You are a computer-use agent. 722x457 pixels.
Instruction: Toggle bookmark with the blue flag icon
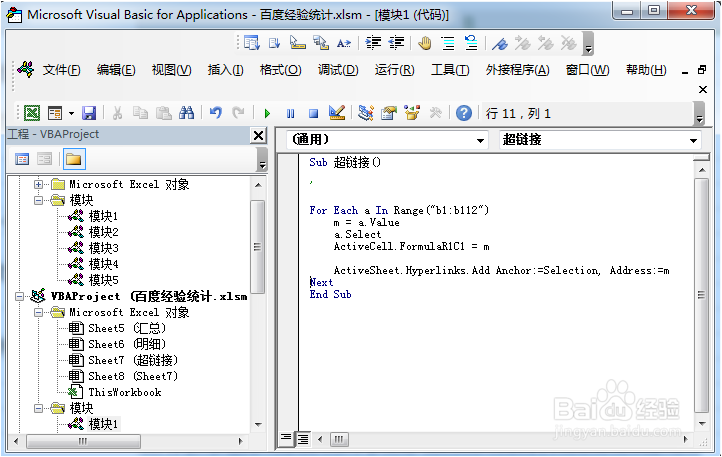[500, 43]
